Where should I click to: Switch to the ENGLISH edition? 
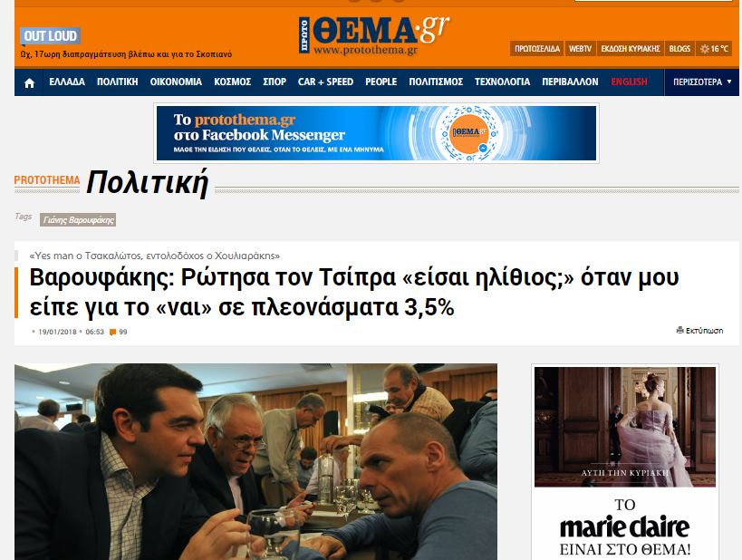629,82
